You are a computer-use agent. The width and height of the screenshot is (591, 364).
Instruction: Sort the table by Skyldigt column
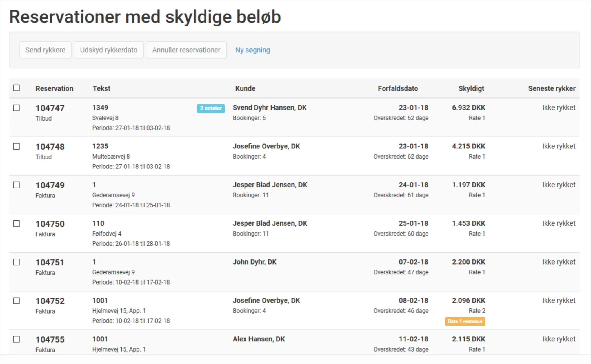click(471, 88)
